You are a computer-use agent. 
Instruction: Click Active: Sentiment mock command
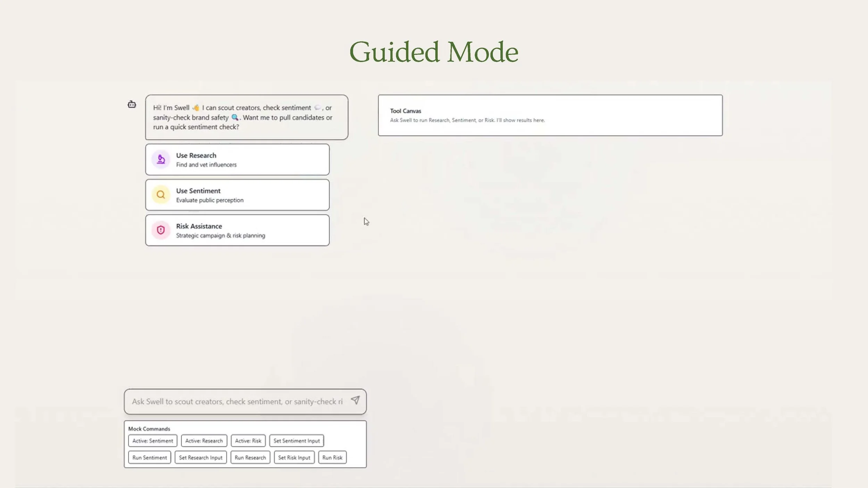[x=153, y=441]
